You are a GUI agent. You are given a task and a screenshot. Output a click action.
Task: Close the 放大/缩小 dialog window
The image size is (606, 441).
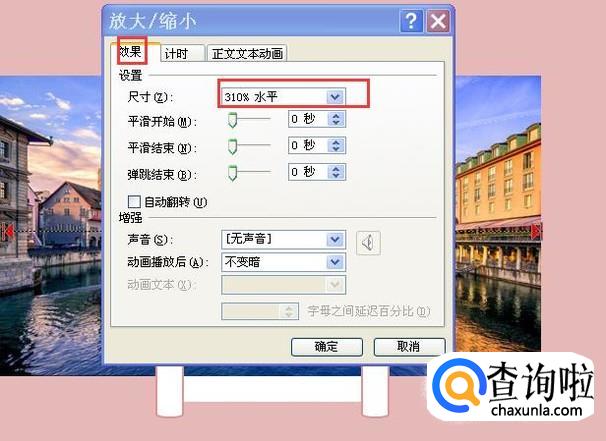438,21
